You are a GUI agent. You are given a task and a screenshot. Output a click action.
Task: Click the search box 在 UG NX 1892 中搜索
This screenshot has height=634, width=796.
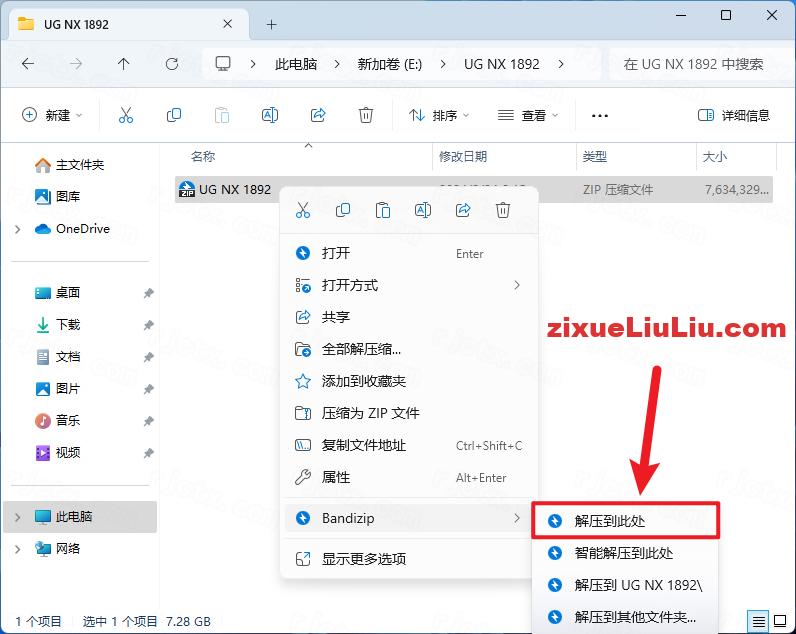[701, 64]
